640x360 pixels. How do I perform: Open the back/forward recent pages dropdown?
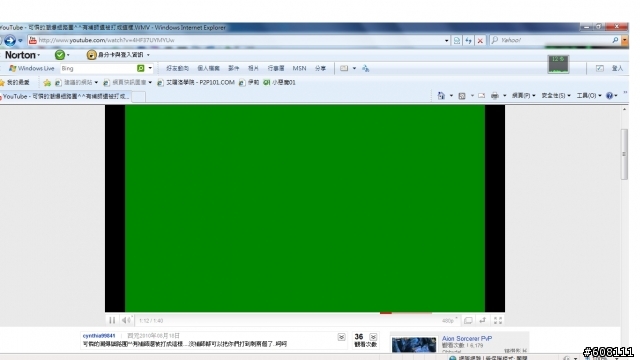[x=20, y=40]
